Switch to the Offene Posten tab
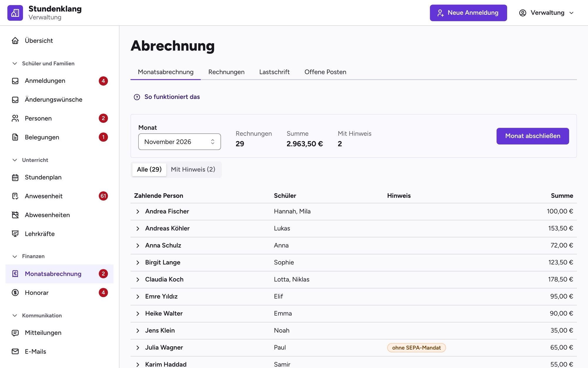588x368 pixels. (325, 72)
